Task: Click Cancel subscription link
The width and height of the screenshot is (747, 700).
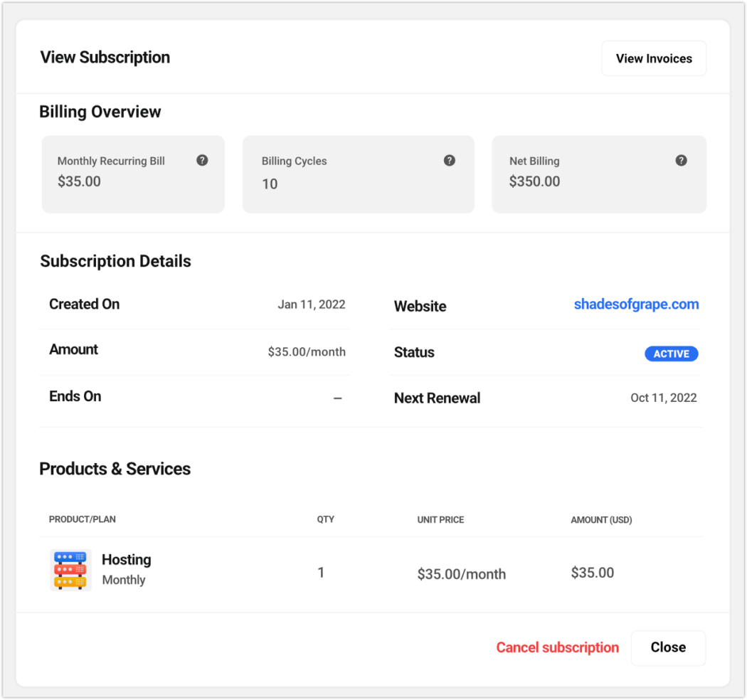Action: point(557,647)
